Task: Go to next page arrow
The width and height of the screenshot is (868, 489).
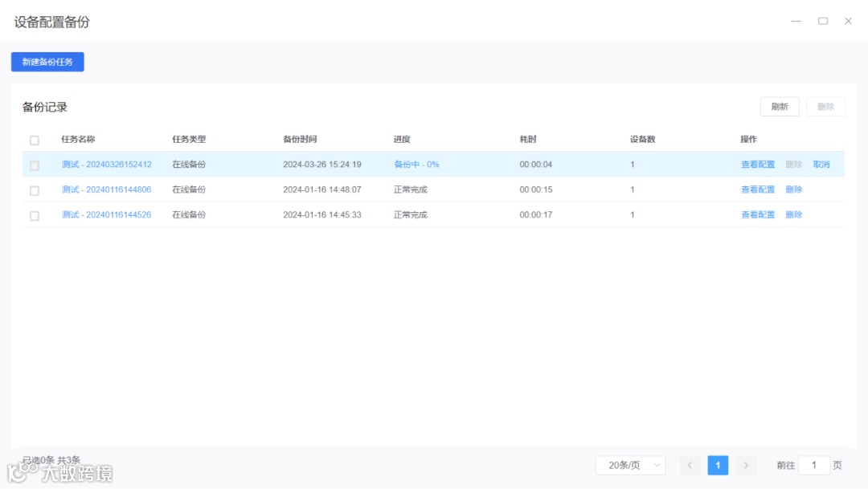Action: [x=746, y=465]
